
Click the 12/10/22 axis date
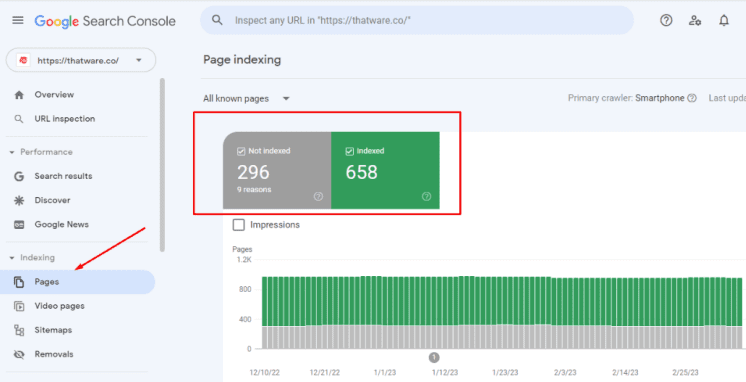pos(265,372)
